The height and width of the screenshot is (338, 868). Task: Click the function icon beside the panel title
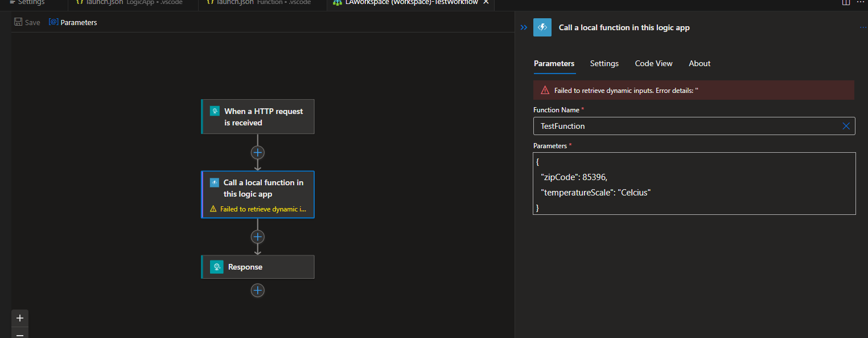pyautogui.click(x=542, y=27)
